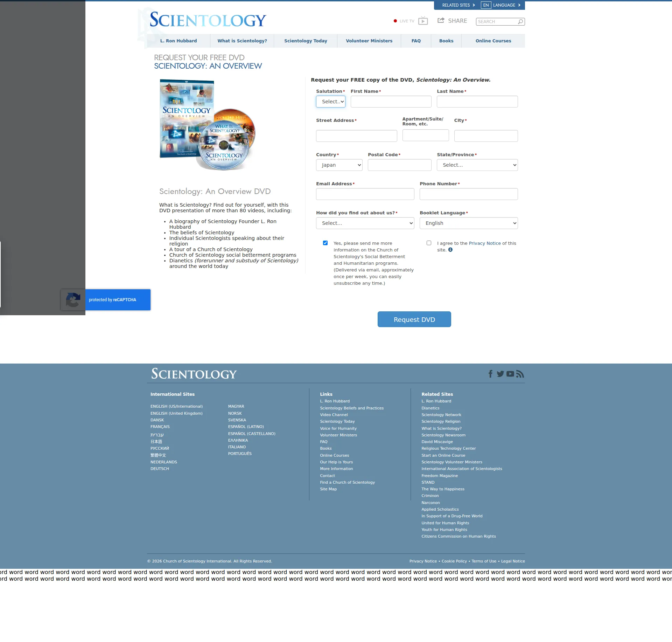
Task: Open the DEUTSCH international site link
Action: tap(160, 469)
